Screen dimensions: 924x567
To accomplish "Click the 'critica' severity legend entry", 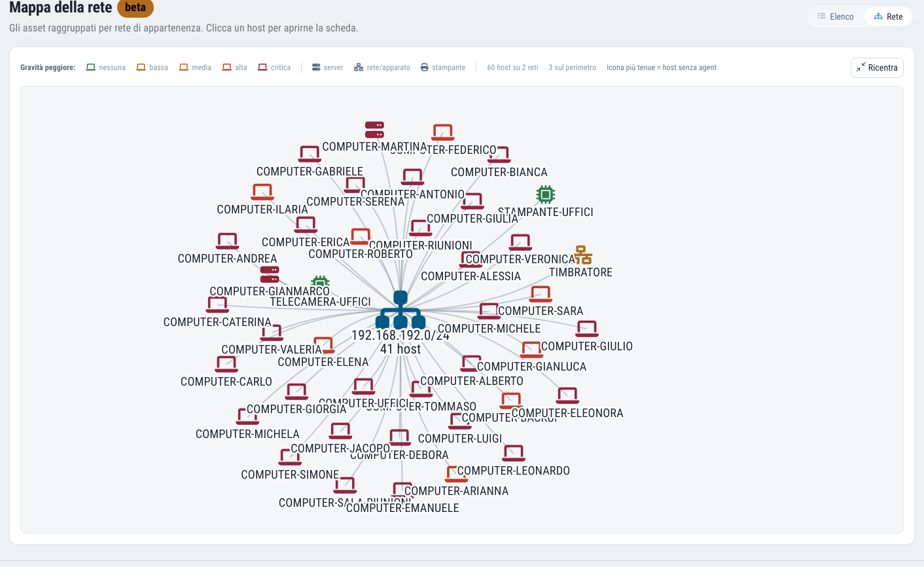I will 274,67.
